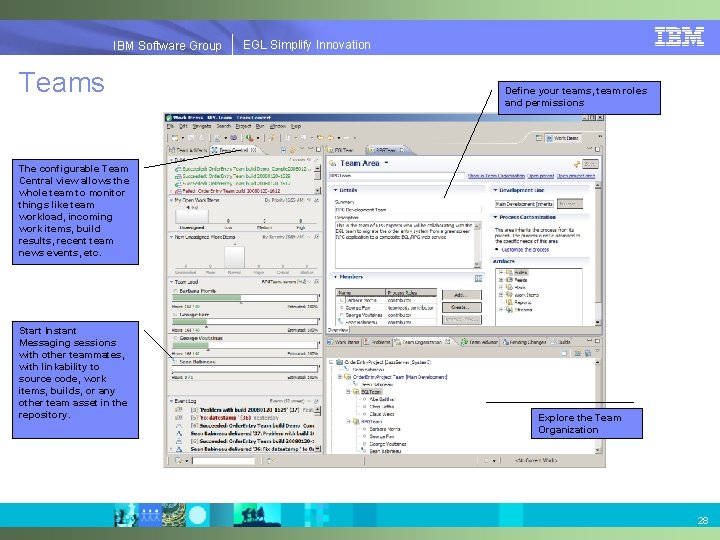This screenshot has height=540, width=720.
Task: Click the Add... members button
Action: (x=461, y=295)
